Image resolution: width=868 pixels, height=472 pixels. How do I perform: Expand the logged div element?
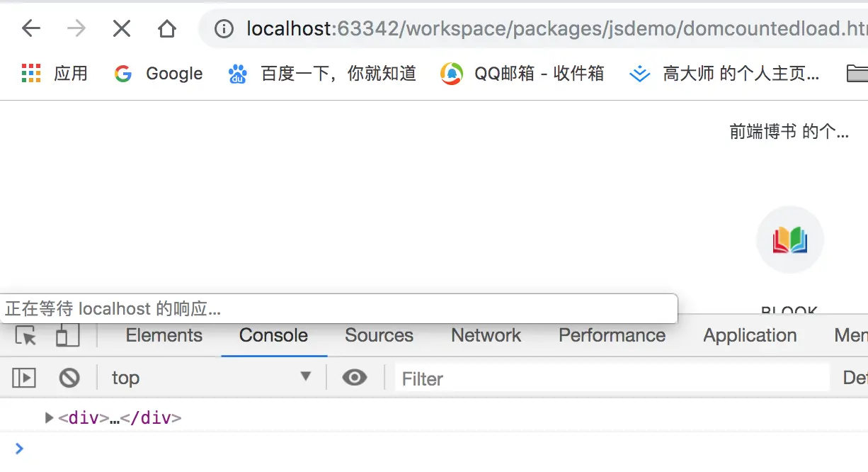tap(49, 418)
